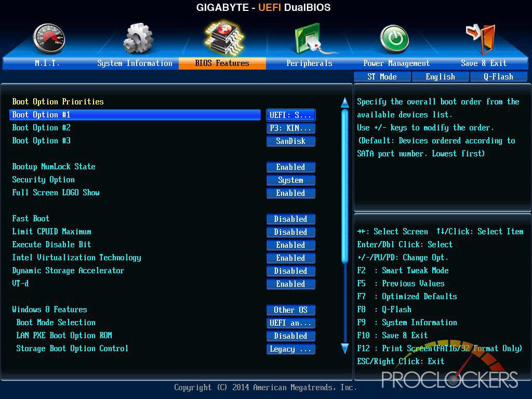Image resolution: width=532 pixels, height=399 pixels.
Task: Change Security Option System value
Action: 291,180
